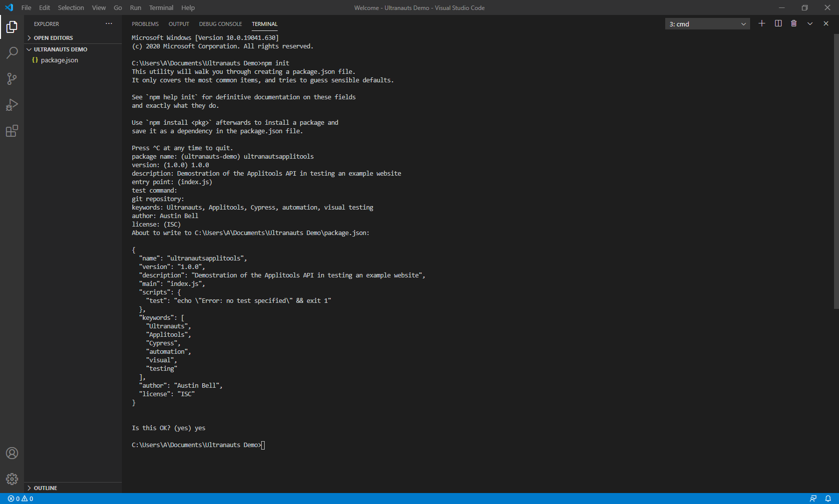Image resolution: width=839 pixels, height=504 pixels.
Task: Switch to the Problems tab
Action: pos(145,24)
